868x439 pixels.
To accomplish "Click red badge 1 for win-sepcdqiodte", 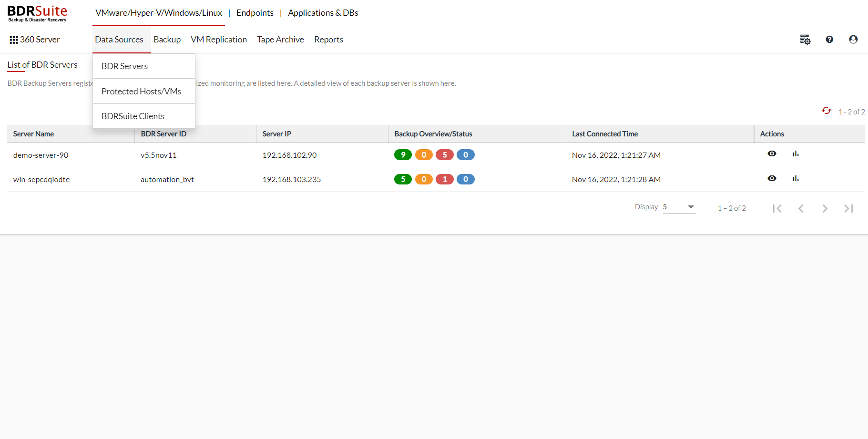I will pyautogui.click(x=445, y=179).
